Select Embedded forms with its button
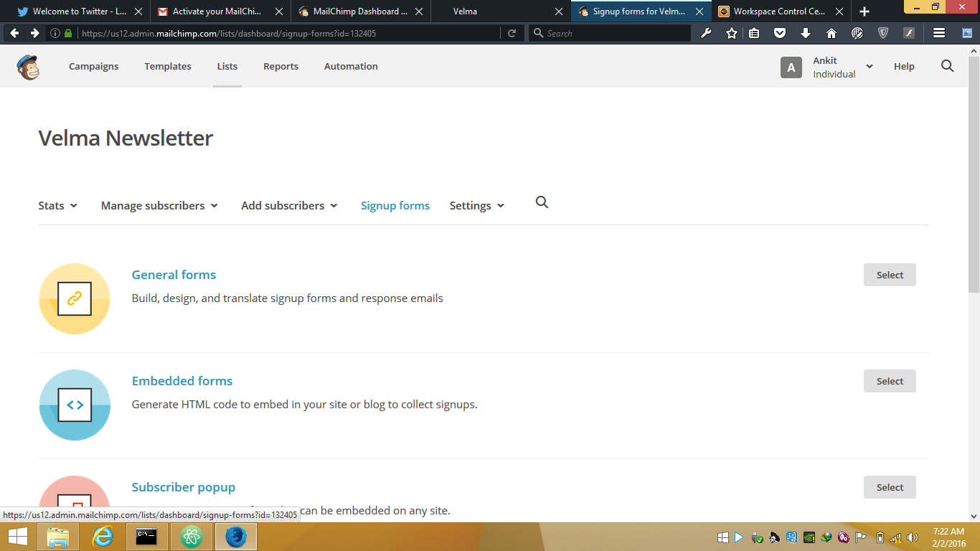 pos(890,381)
